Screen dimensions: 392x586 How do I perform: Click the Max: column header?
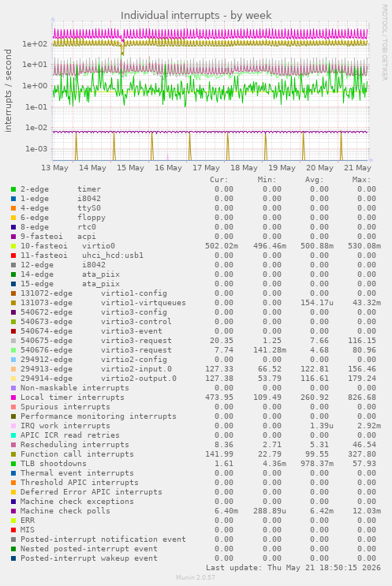point(361,180)
